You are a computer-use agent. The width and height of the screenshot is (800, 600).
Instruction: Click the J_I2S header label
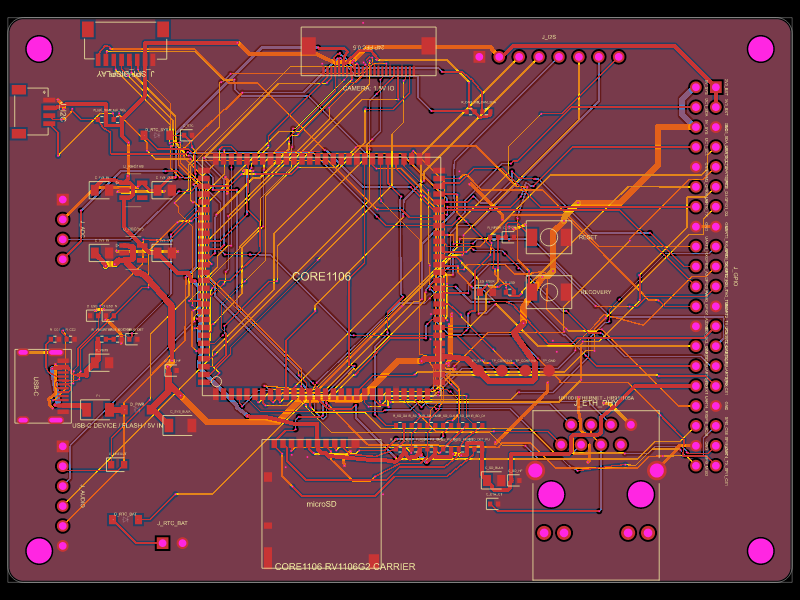click(549, 37)
